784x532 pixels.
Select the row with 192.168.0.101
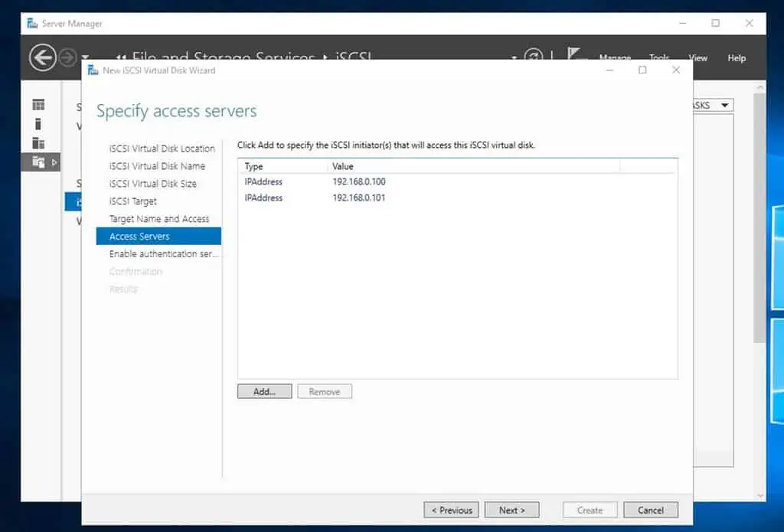coord(458,197)
